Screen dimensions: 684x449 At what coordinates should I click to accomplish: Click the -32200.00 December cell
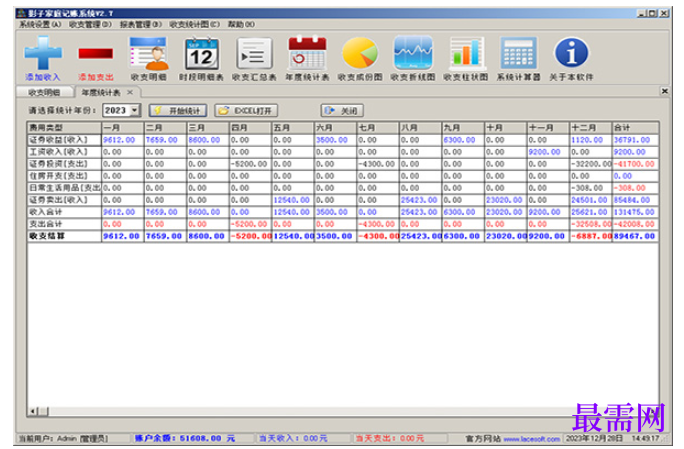591,164
